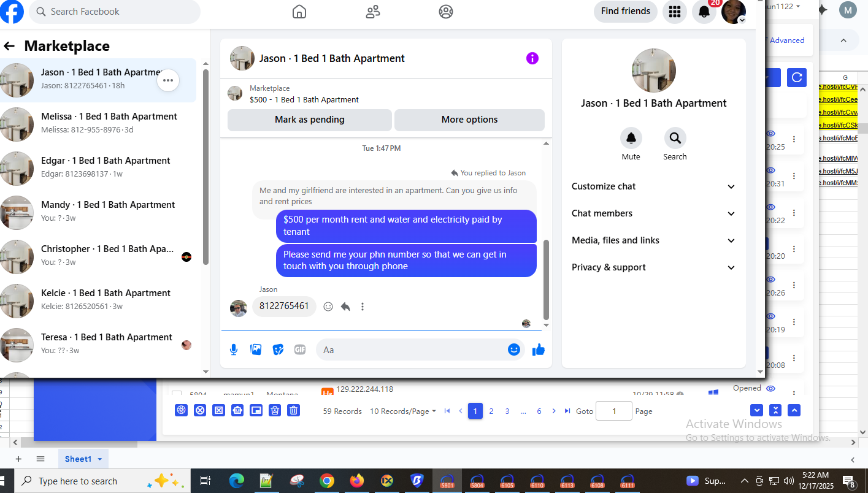Open the 10 Records/Page dropdown
The width and height of the screenshot is (868, 493).
402,411
